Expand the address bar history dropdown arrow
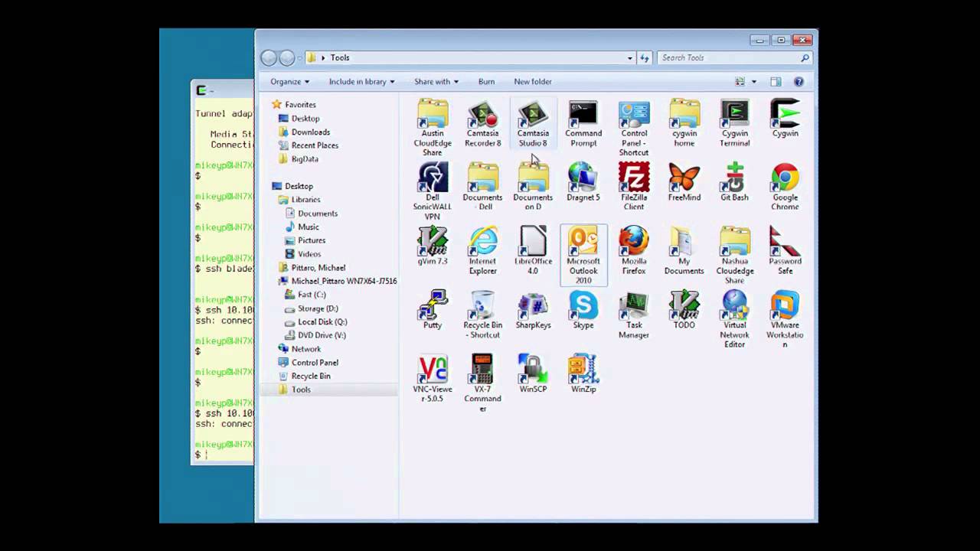The image size is (980, 551). [630, 58]
